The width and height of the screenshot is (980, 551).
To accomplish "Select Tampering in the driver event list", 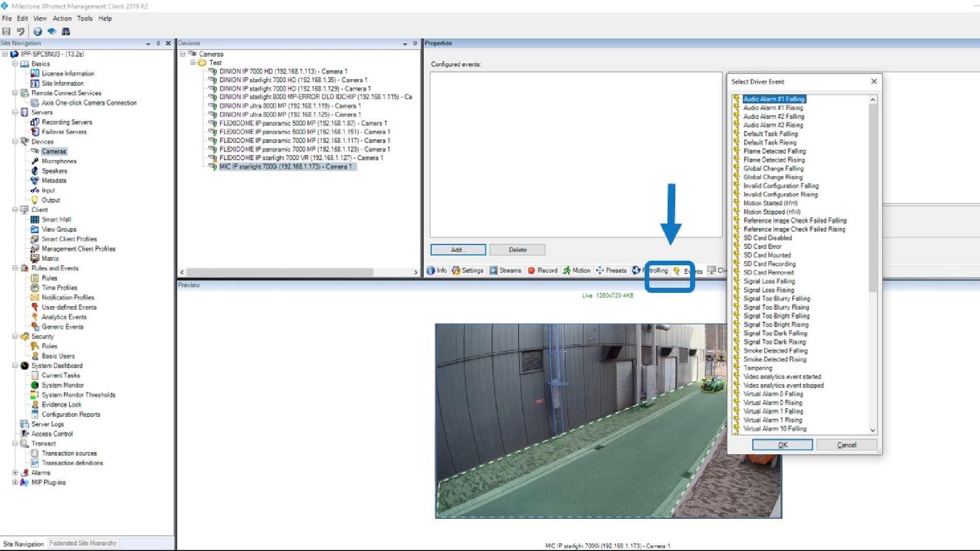I will (x=757, y=368).
